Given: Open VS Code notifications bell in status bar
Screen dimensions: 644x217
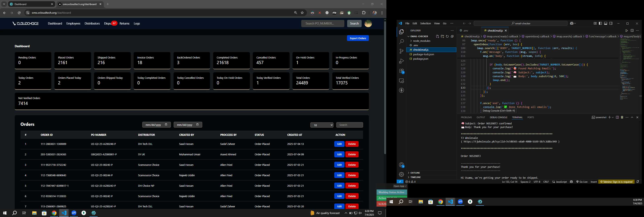Looking at the screenshot, I should click(x=638, y=182).
